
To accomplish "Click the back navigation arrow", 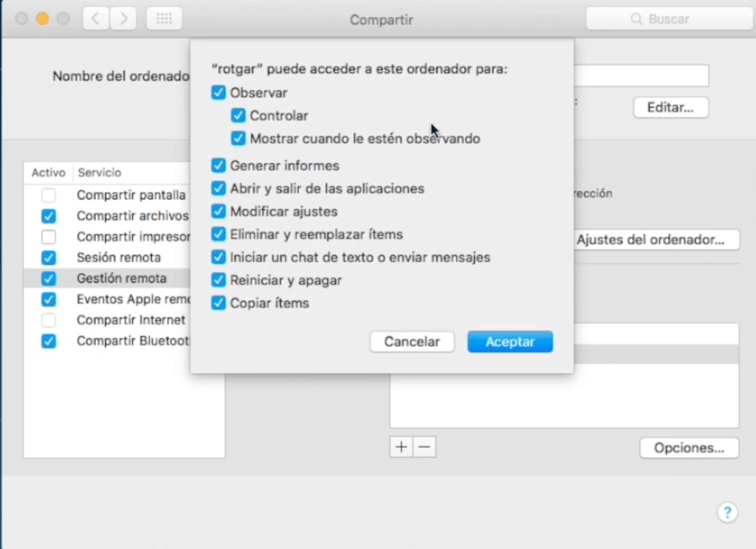I will coord(96,19).
